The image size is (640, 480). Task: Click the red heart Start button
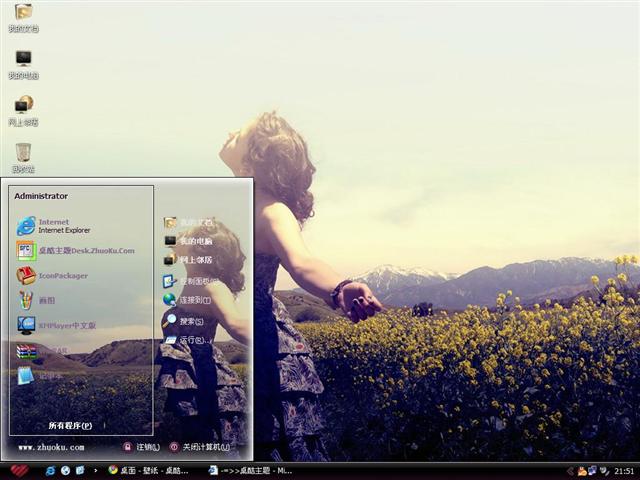19,470
